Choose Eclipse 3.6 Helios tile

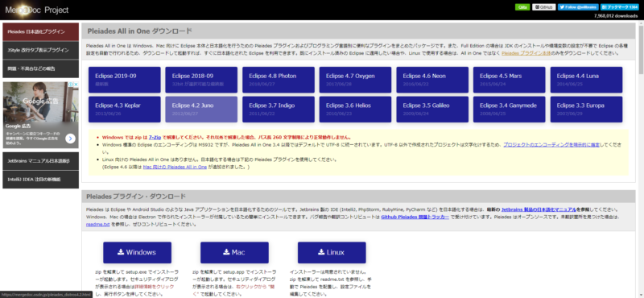point(355,110)
